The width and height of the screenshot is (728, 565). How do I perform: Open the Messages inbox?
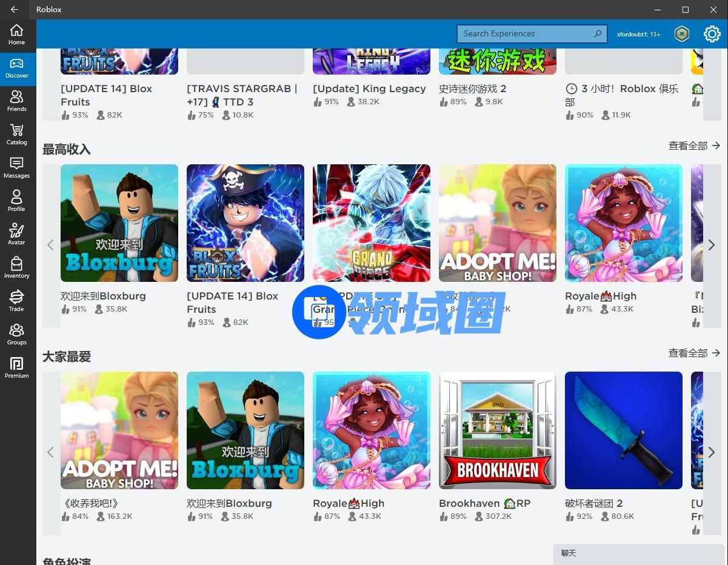pos(16,168)
